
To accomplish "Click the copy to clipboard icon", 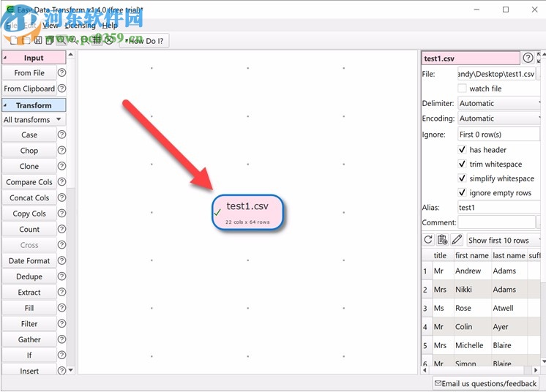I will [442, 240].
